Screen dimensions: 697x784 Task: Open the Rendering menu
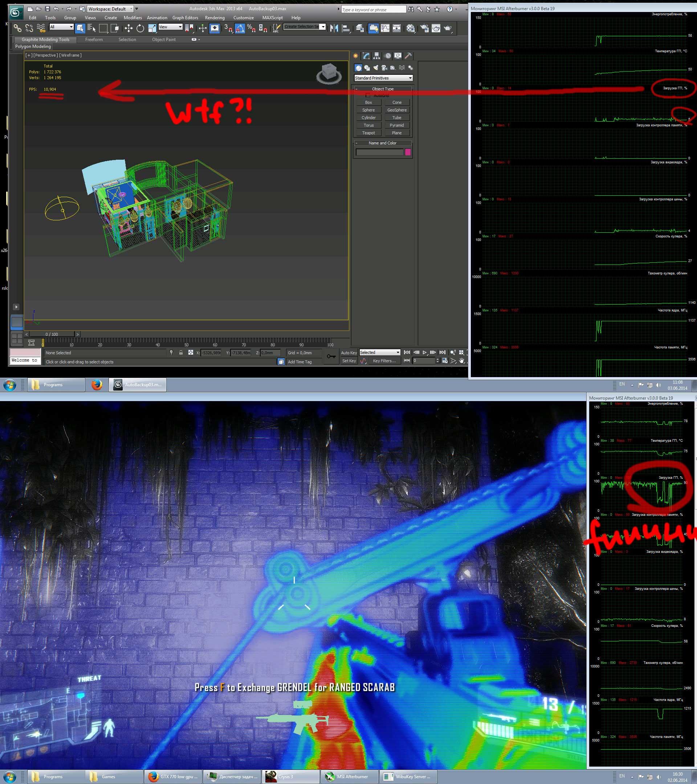[x=215, y=18]
